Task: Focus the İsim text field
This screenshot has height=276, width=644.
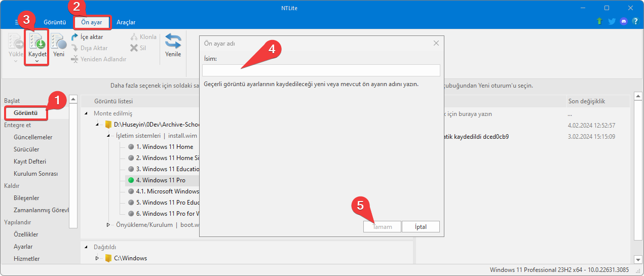Action: (x=321, y=70)
